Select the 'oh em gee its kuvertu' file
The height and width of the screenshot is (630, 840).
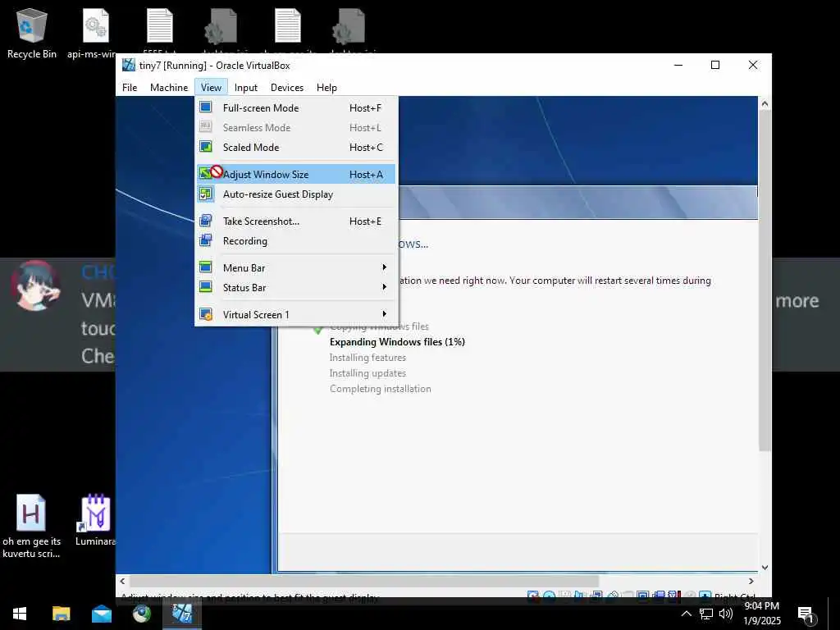pyautogui.click(x=31, y=526)
